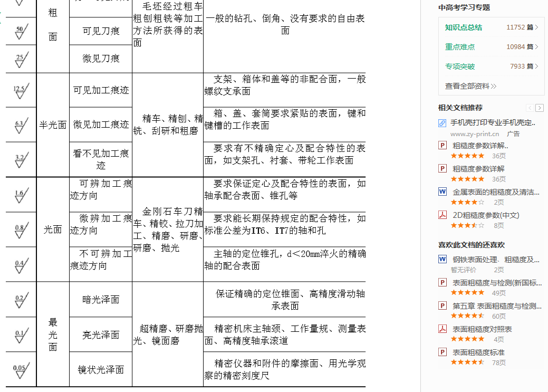Click the PowerPoint icon beside 表面粗糙度标准
The height and width of the screenshot is (392, 548).
click(x=443, y=352)
